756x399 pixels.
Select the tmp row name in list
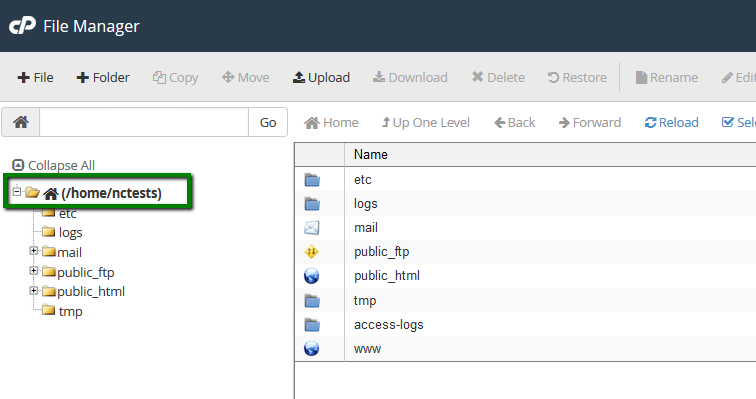point(365,301)
